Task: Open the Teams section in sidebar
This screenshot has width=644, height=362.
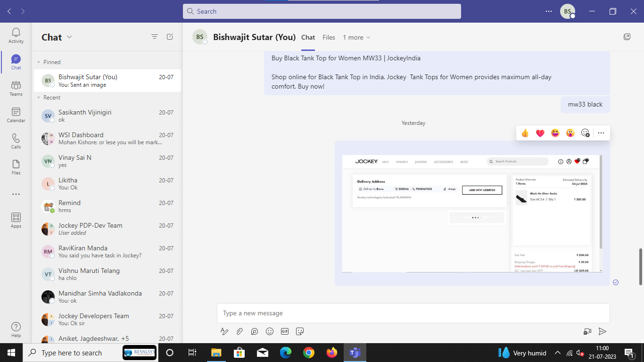Action: point(16,88)
